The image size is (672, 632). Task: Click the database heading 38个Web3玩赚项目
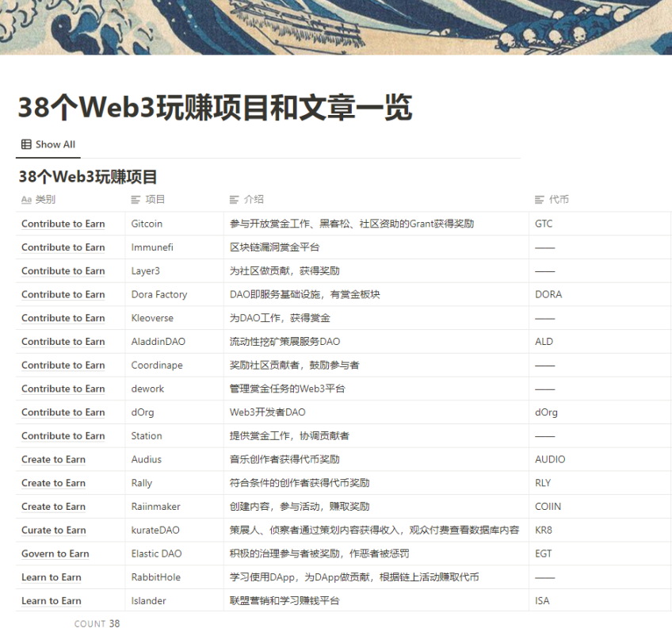pos(88,176)
